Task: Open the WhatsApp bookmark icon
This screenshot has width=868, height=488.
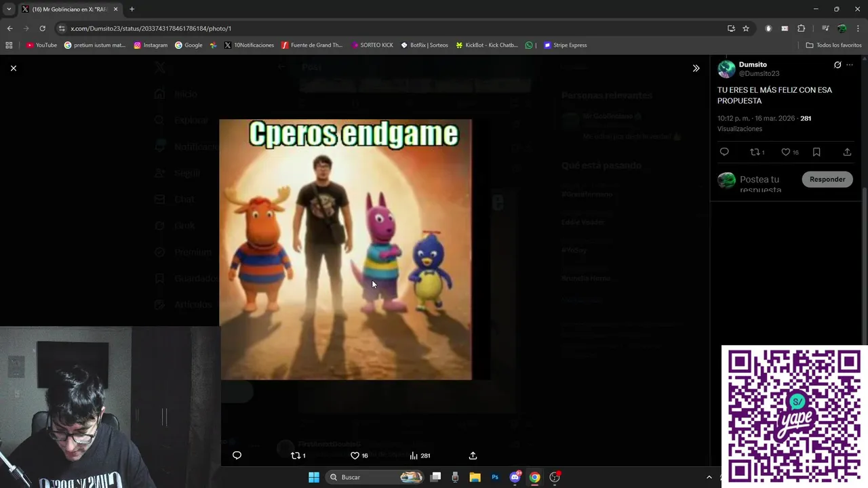Action: [x=529, y=45]
